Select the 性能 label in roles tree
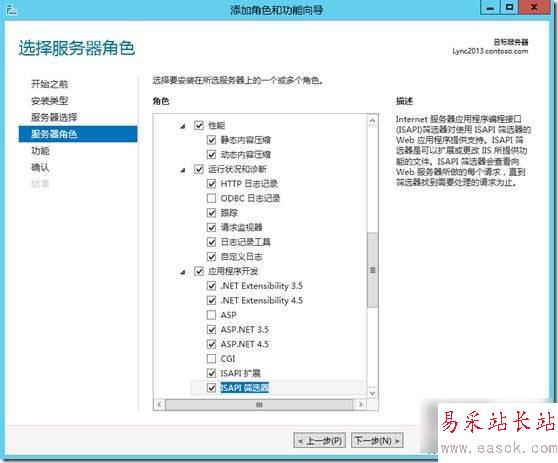The height and width of the screenshot is (463, 558). coord(216,125)
